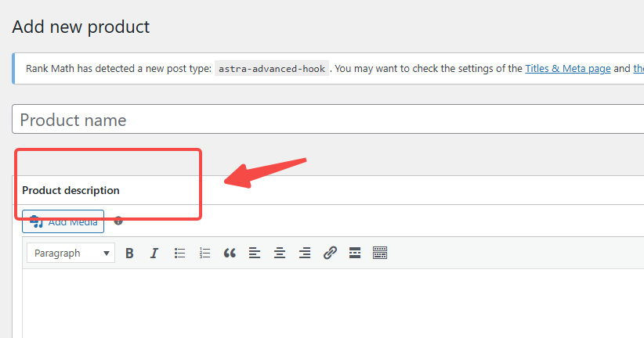The width and height of the screenshot is (644, 338).
Task: Apply blockquote formatting
Action: (230, 253)
